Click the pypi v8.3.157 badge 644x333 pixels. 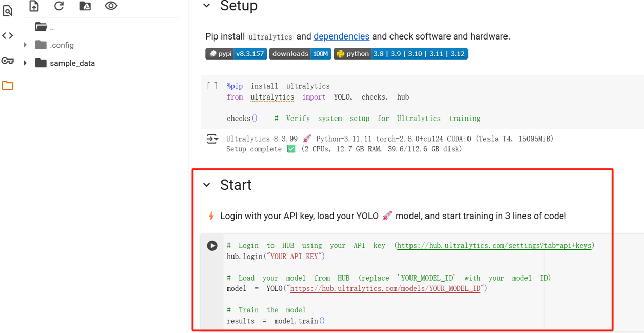[x=236, y=54]
